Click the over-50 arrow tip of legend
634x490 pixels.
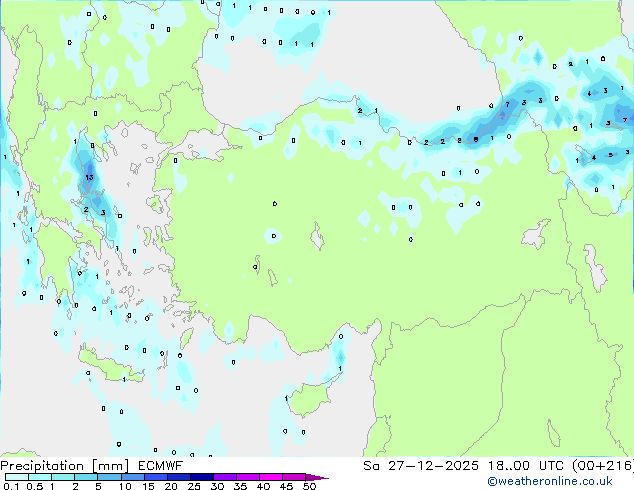pos(317,477)
